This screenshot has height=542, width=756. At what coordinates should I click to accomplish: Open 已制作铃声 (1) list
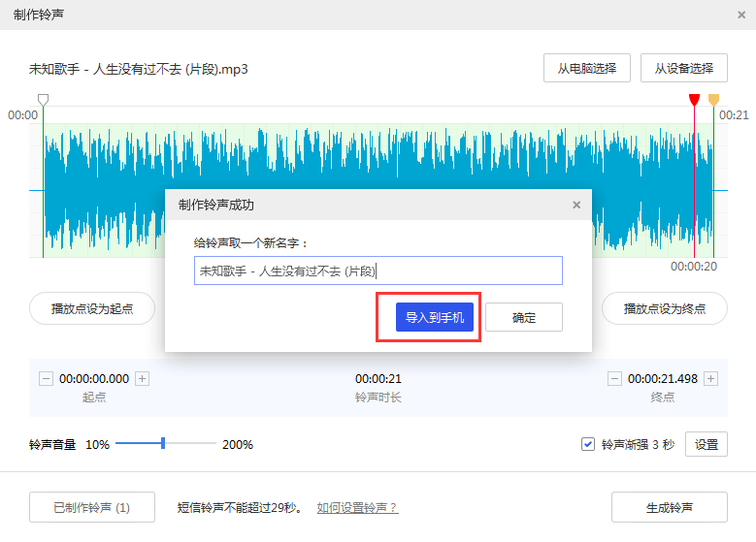(x=92, y=507)
